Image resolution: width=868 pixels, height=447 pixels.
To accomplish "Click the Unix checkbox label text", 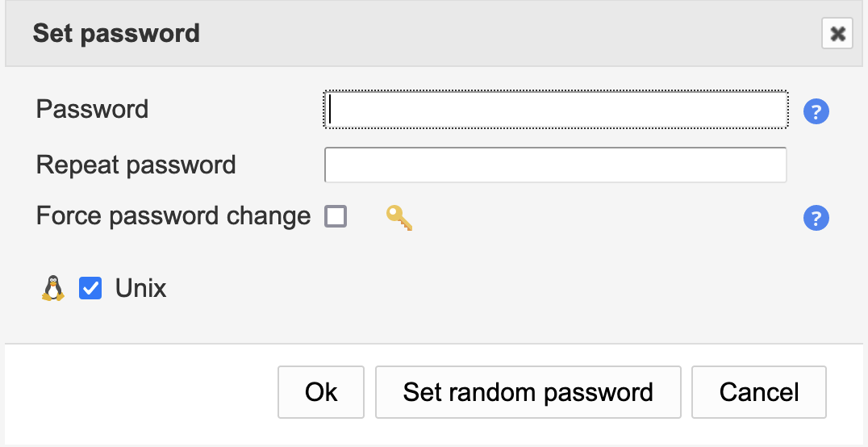I will [140, 288].
